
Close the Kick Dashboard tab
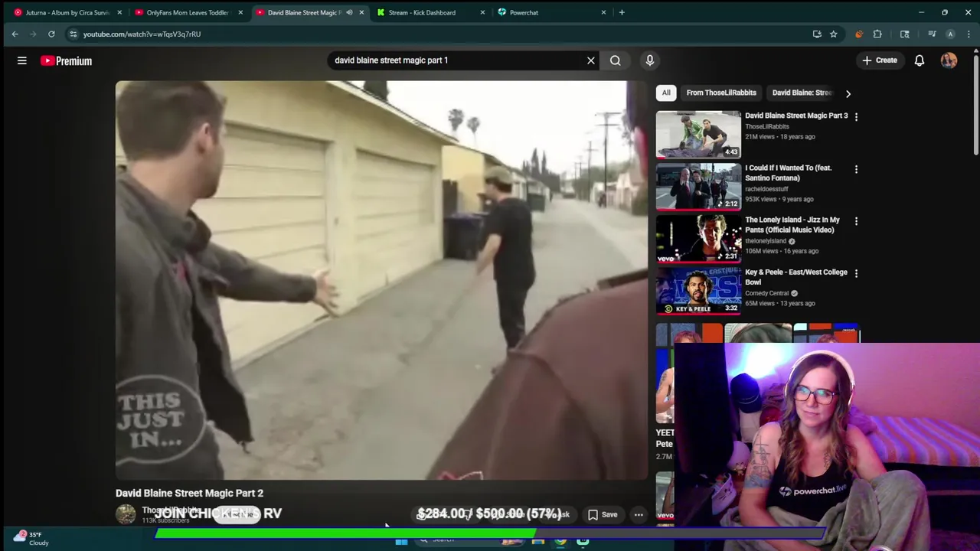pos(482,12)
